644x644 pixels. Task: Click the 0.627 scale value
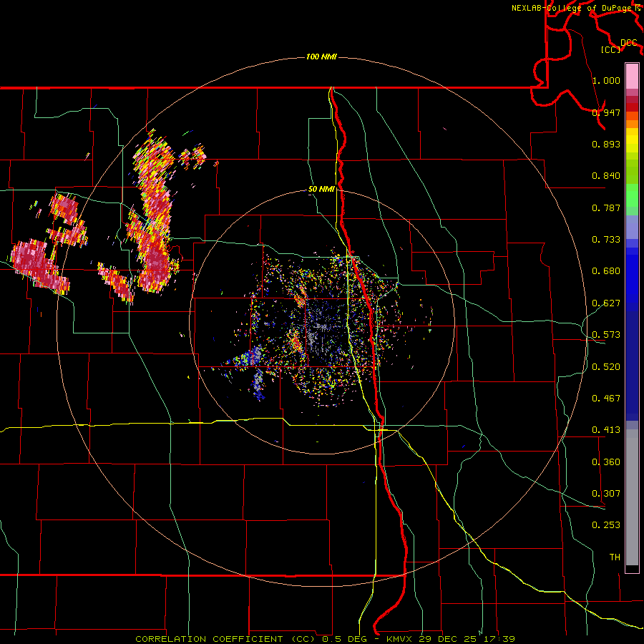tap(606, 303)
